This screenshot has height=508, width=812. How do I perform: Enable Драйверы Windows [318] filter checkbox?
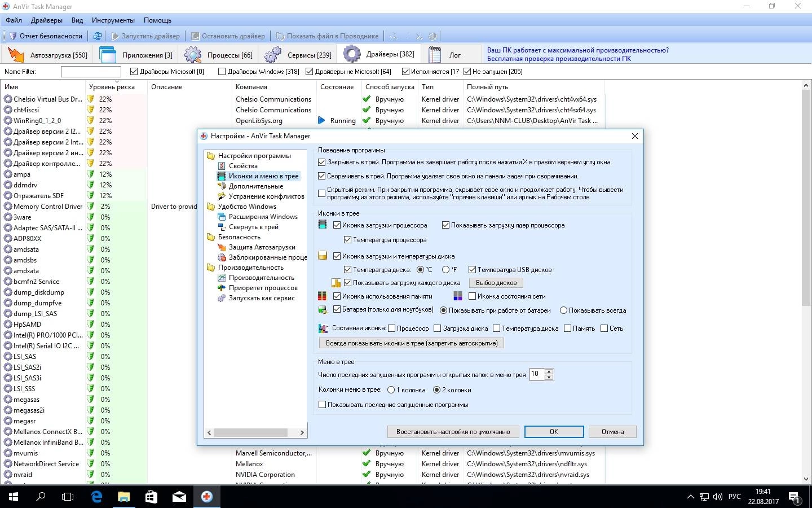point(222,72)
